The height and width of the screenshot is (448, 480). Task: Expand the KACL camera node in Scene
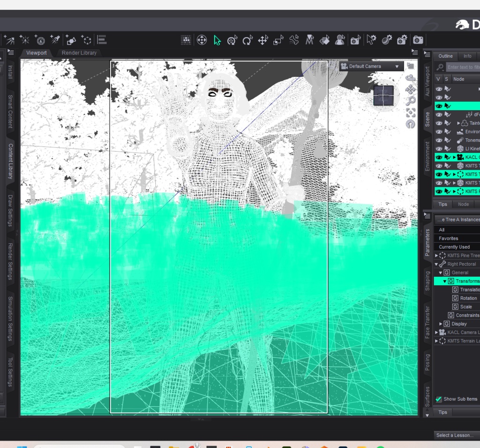tap(454, 157)
